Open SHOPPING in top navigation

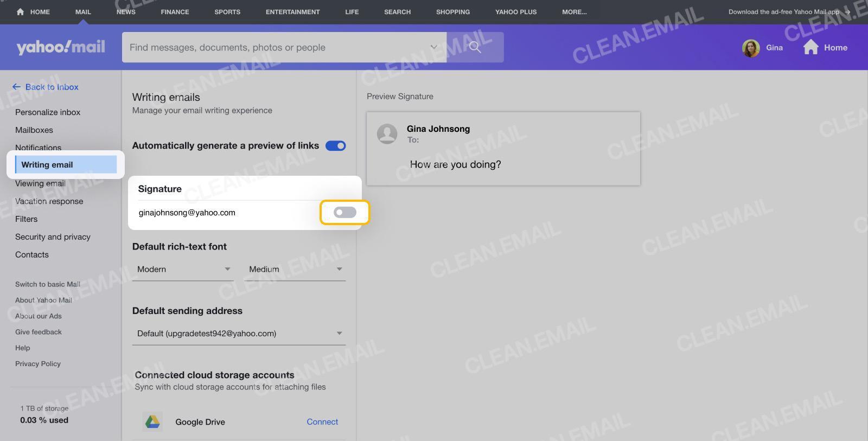coord(453,12)
